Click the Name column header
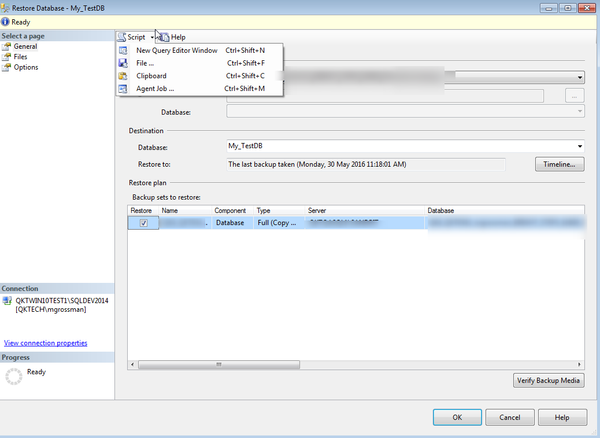This screenshot has width=600, height=438. pos(185,211)
